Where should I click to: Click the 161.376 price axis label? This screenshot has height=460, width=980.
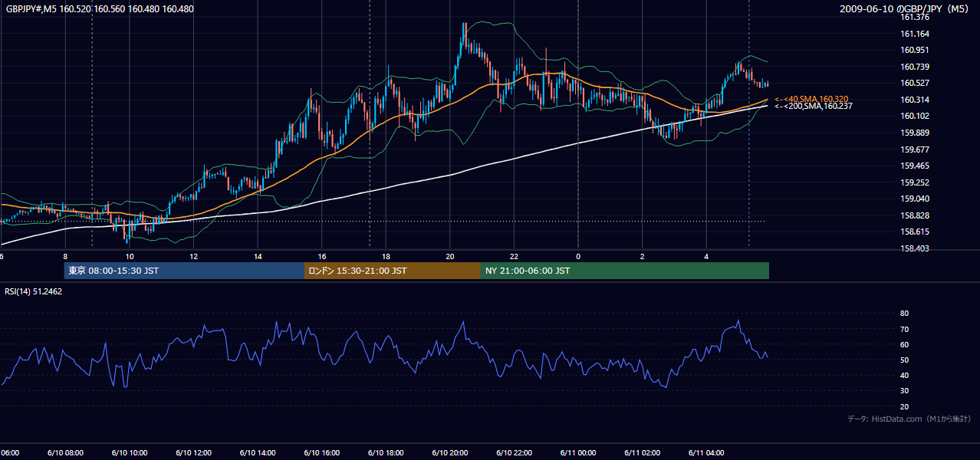pyautogui.click(x=915, y=17)
